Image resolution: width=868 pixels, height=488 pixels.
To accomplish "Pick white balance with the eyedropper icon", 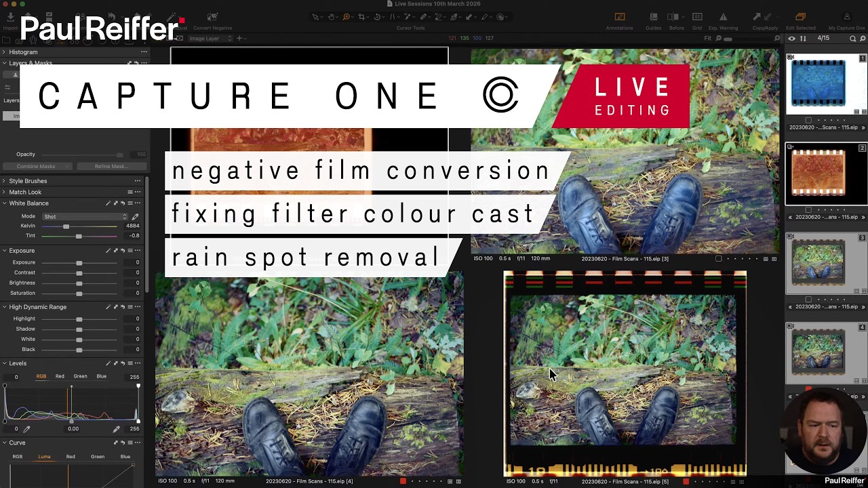I will pyautogui.click(x=135, y=217).
